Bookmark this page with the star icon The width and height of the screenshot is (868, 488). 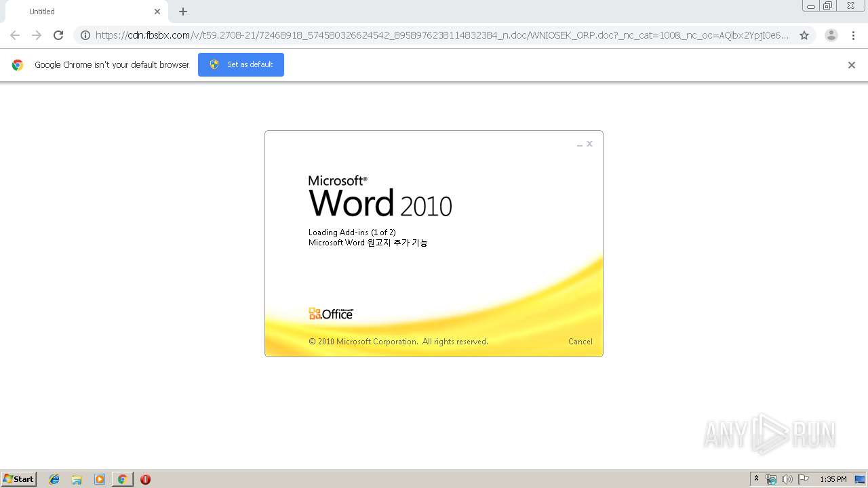804,35
